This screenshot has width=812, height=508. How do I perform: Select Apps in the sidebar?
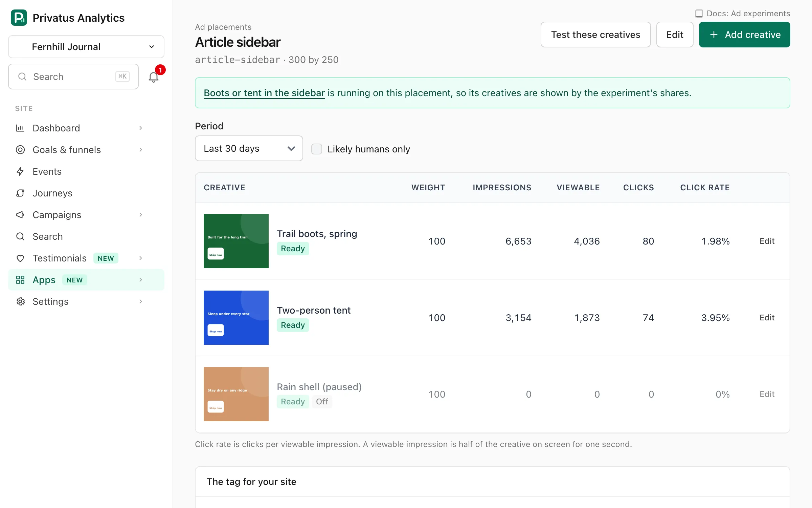[86, 280]
